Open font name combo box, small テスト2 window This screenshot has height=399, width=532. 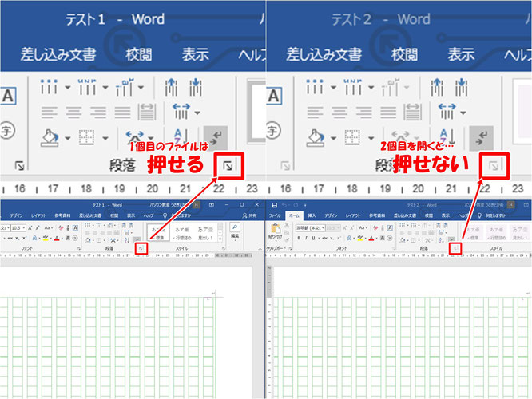point(311,227)
